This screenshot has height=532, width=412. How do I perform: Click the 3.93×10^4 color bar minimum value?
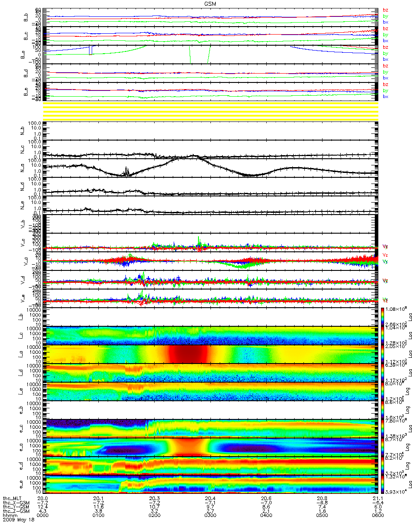coord(396,492)
